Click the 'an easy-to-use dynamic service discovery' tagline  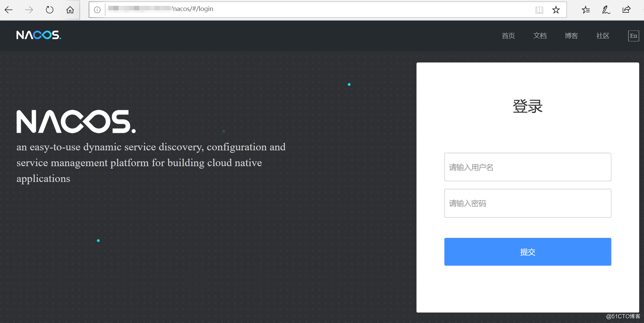[x=151, y=163]
